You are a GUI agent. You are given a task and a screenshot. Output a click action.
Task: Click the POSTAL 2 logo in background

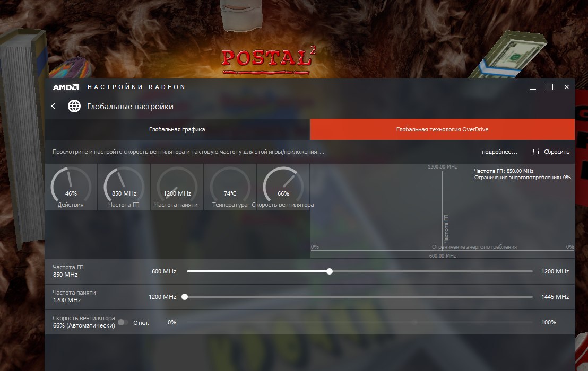pos(269,60)
